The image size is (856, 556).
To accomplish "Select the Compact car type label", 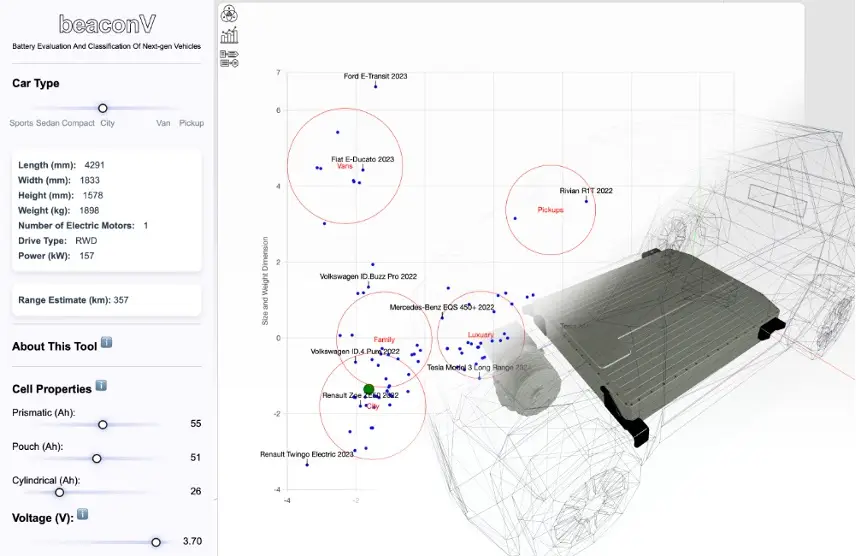I will point(78,123).
